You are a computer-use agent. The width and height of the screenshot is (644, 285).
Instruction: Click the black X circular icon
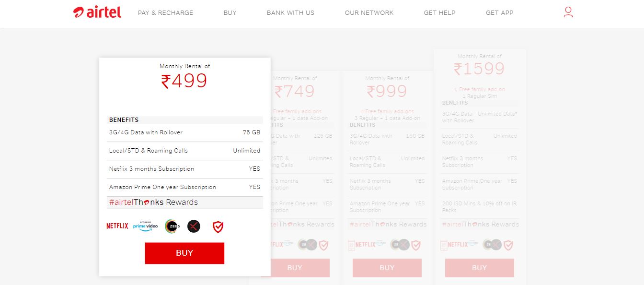[x=194, y=226]
